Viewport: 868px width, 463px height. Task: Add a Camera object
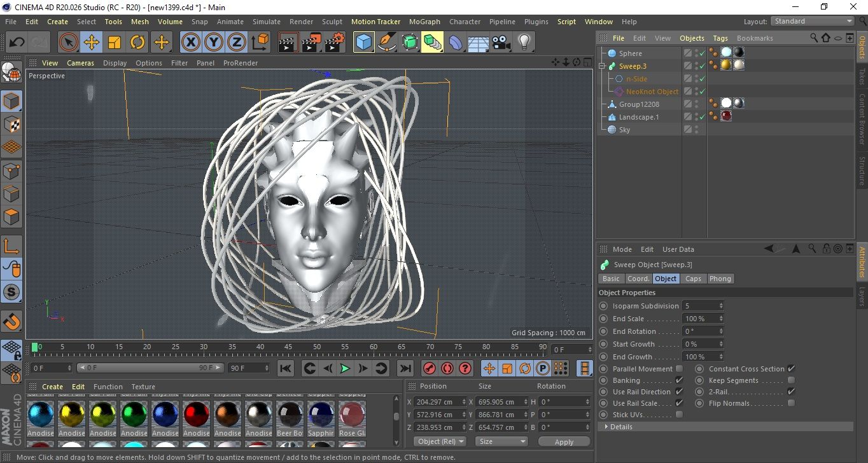501,43
